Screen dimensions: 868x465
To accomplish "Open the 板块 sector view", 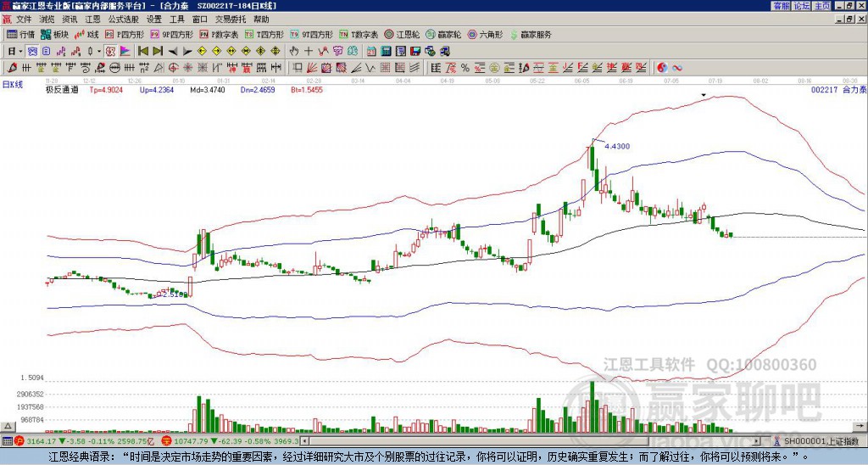I will (x=54, y=34).
